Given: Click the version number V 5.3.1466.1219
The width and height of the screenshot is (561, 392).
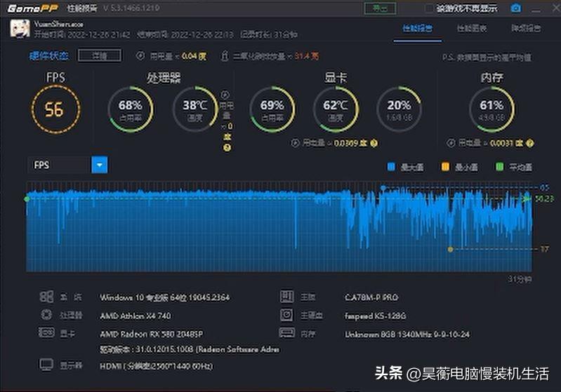Looking at the screenshot, I should pyautogui.click(x=131, y=8).
